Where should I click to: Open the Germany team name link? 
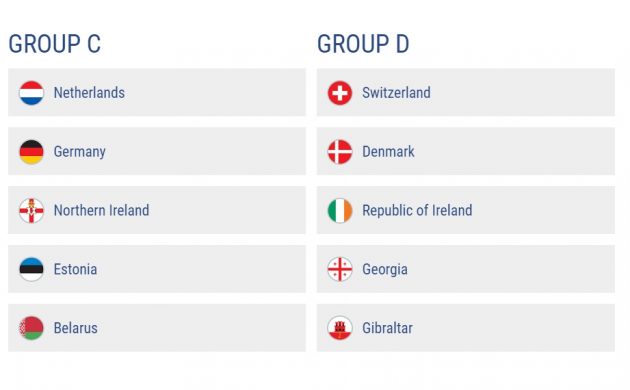coord(80,152)
